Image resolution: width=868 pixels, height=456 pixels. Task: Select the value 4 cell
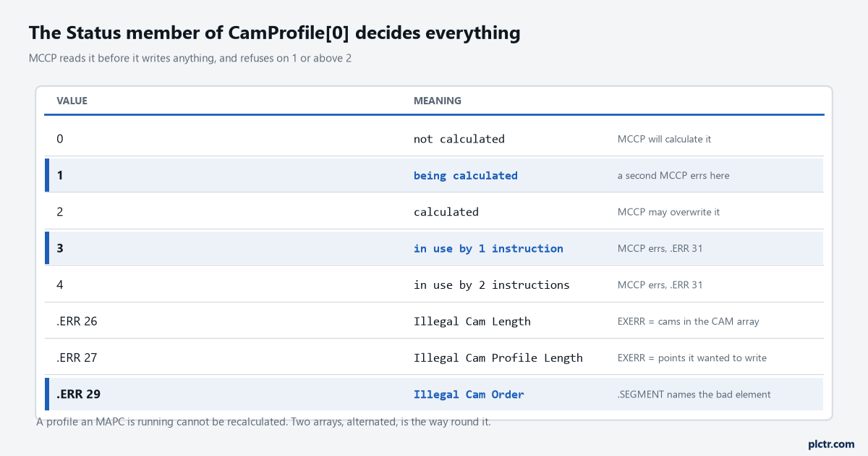[60, 284]
